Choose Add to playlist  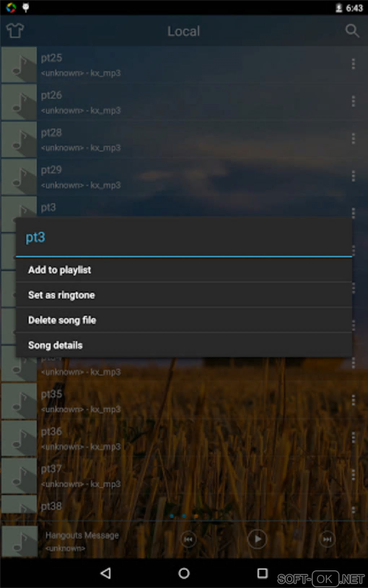pos(184,269)
